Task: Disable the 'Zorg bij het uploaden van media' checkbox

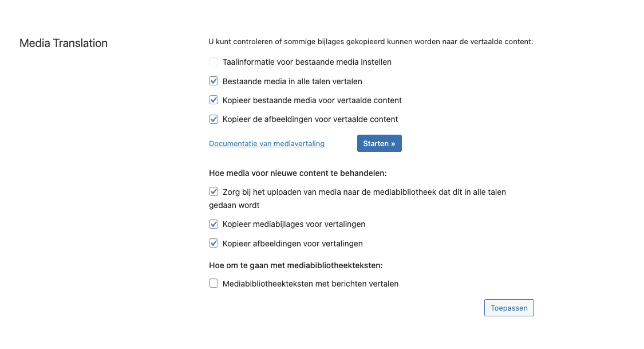Action: coord(213,191)
